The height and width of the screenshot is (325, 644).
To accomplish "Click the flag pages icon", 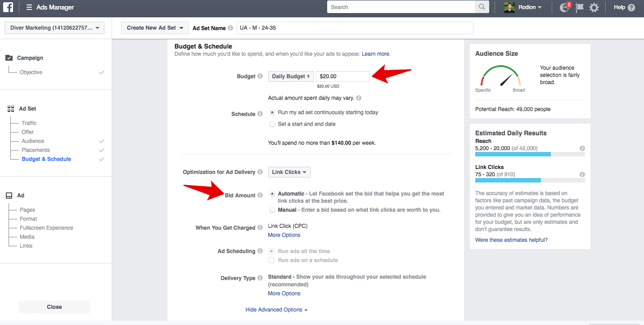I will tap(579, 8).
